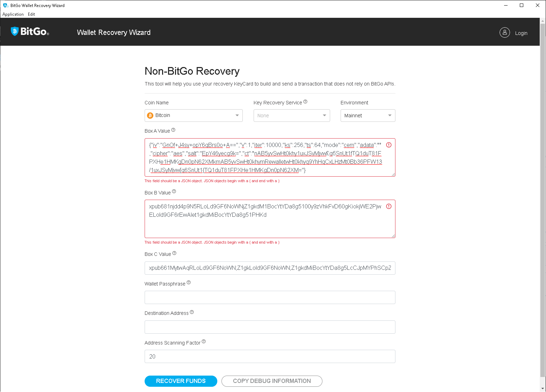Maximize the Wallet Recovery Wizard window
Screen dimensions: 546x392
click(x=522, y=5)
